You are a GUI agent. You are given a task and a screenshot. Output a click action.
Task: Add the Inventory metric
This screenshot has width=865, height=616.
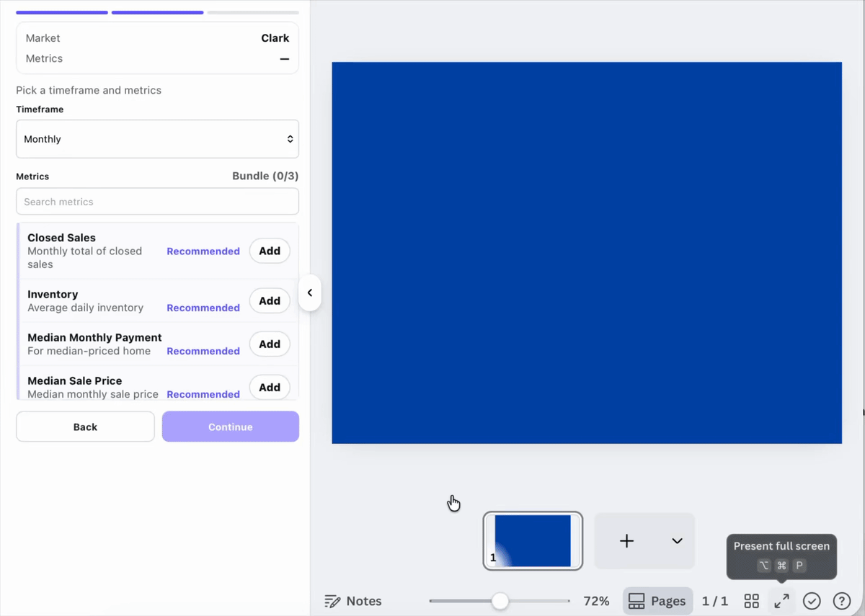[x=269, y=300]
